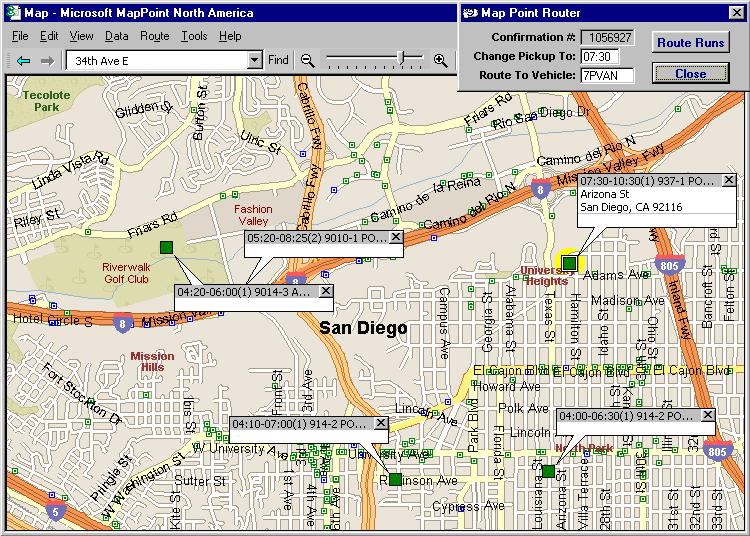Select the highlighted green pushpin near Adams Ave
Viewport: 750px width, 536px height.
coord(569,263)
